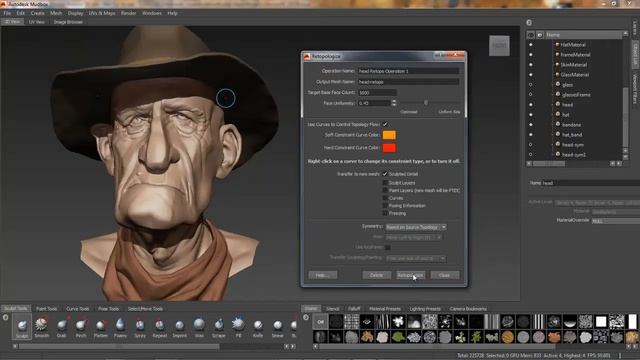Click the lock column header in the object list

point(540,35)
